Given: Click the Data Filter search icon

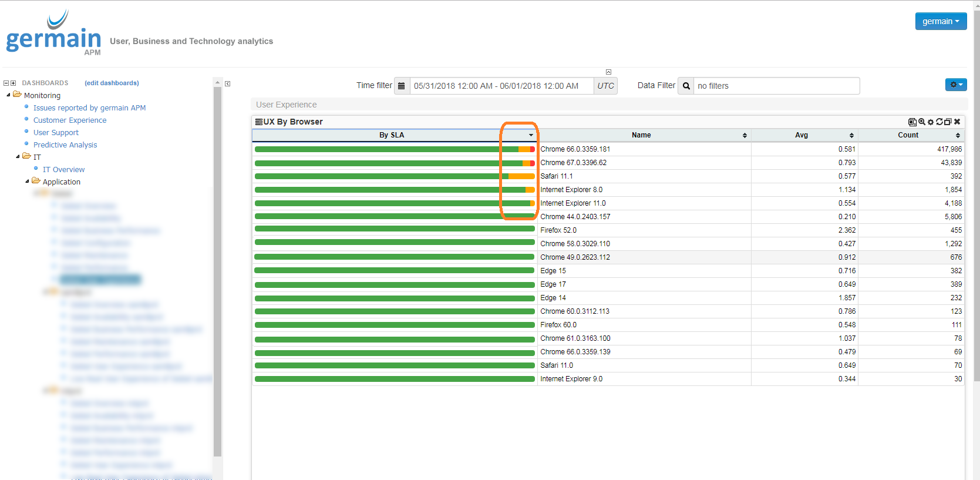Looking at the screenshot, I should [686, 86].
